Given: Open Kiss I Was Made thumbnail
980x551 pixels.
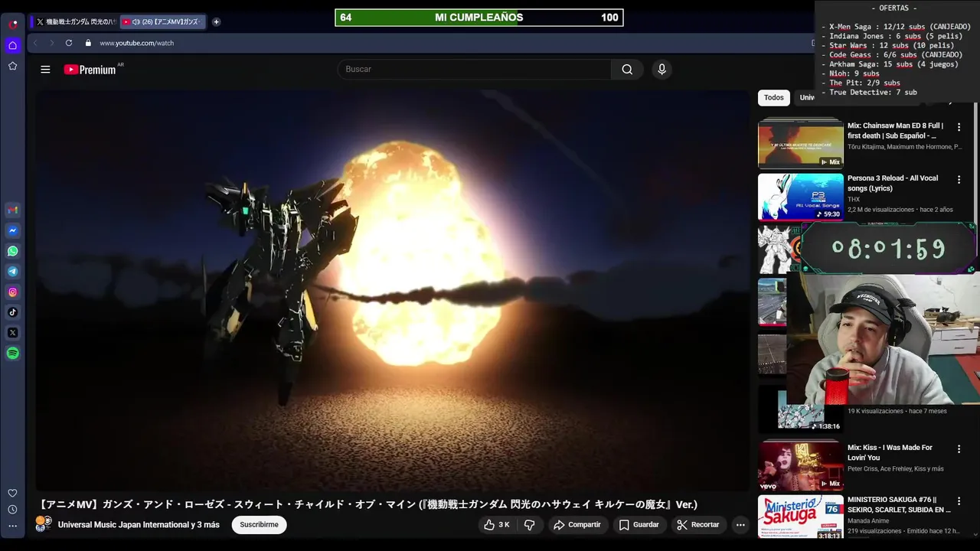Looking at the screenshot, I should tap(801, 465).
